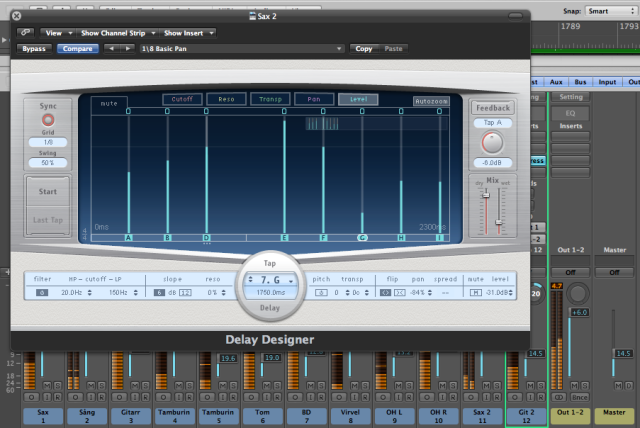
Task: Select tap D marker in tap display
Action: point(207,237)
